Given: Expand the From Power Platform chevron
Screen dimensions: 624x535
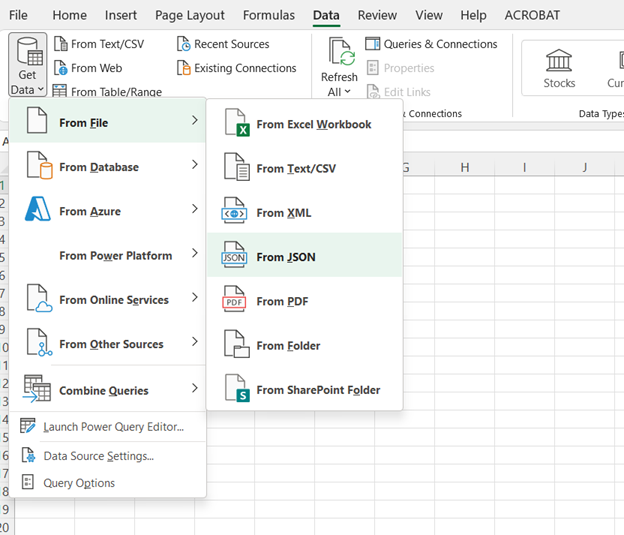Looking at the screenshot, I should tap(194, 253).
